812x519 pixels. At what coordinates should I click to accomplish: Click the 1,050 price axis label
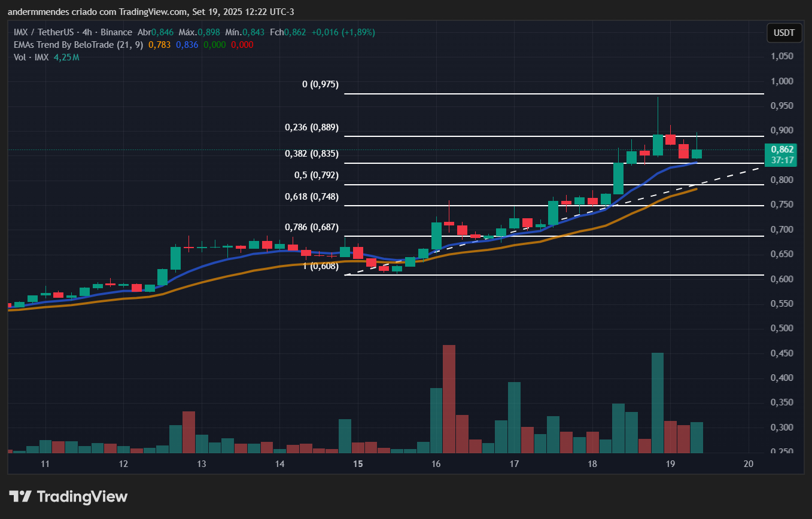(x=782, y=56)
